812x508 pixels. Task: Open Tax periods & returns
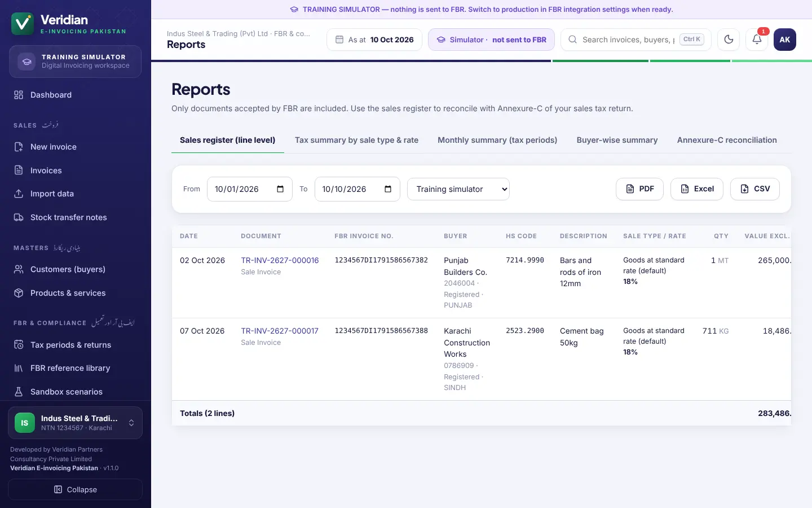coord(75,345)
